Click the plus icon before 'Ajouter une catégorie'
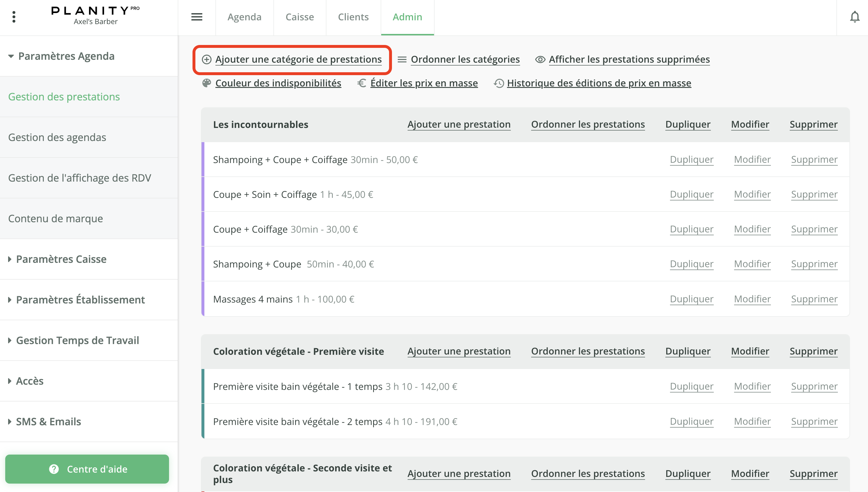Screen dimensions: 868x492 [x=207, y=59]
